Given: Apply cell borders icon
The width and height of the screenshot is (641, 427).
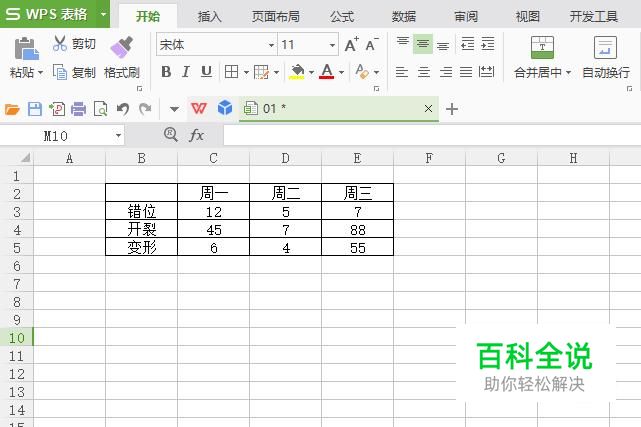Looking at the screenshot, I should 231,72.
